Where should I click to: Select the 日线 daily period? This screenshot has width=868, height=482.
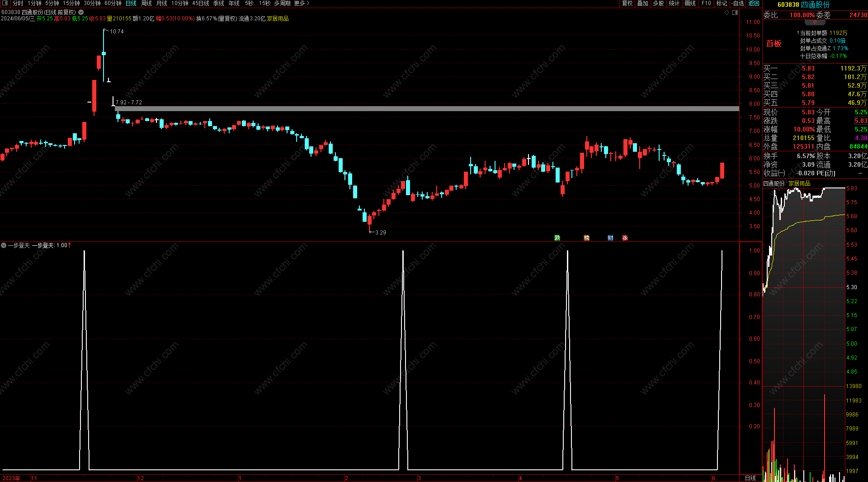[131, 3]
